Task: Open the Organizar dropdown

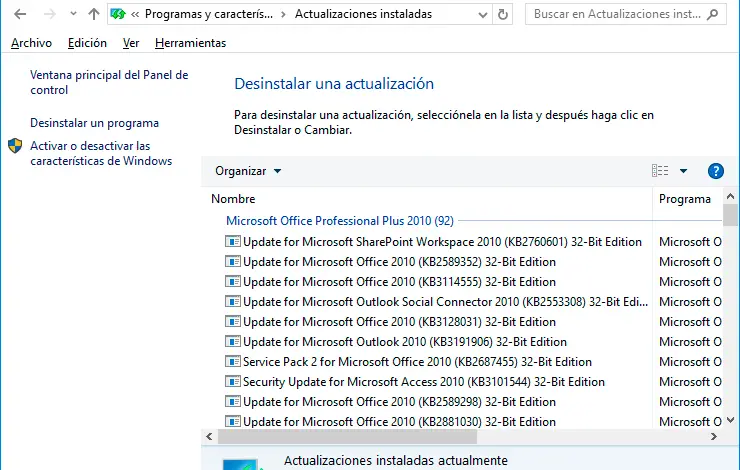Action: 248,171
